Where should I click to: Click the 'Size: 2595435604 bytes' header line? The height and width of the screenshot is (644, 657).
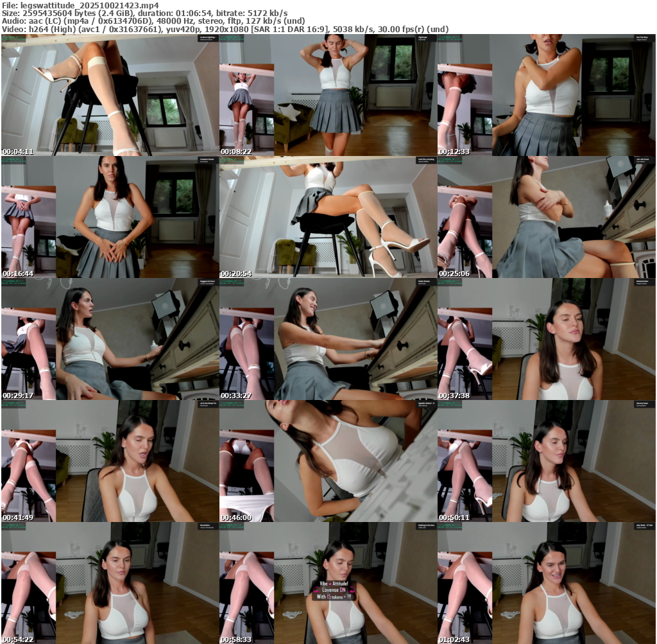click(144, 13)
